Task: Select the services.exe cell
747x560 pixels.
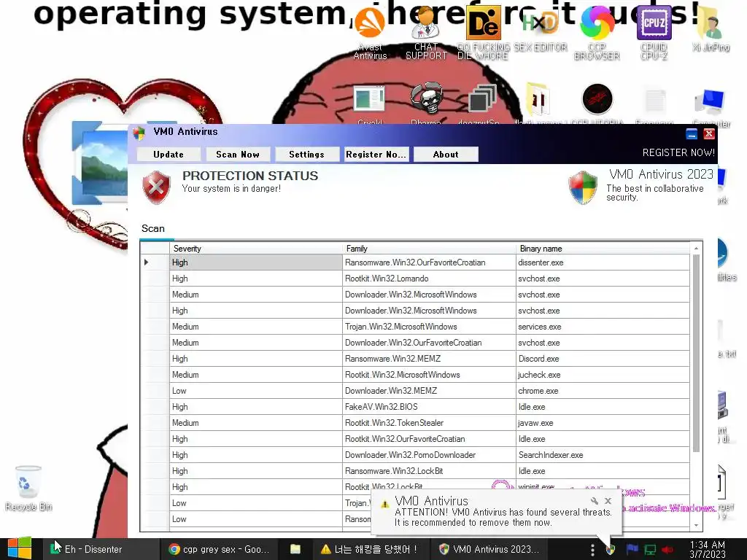Action: 603,327
